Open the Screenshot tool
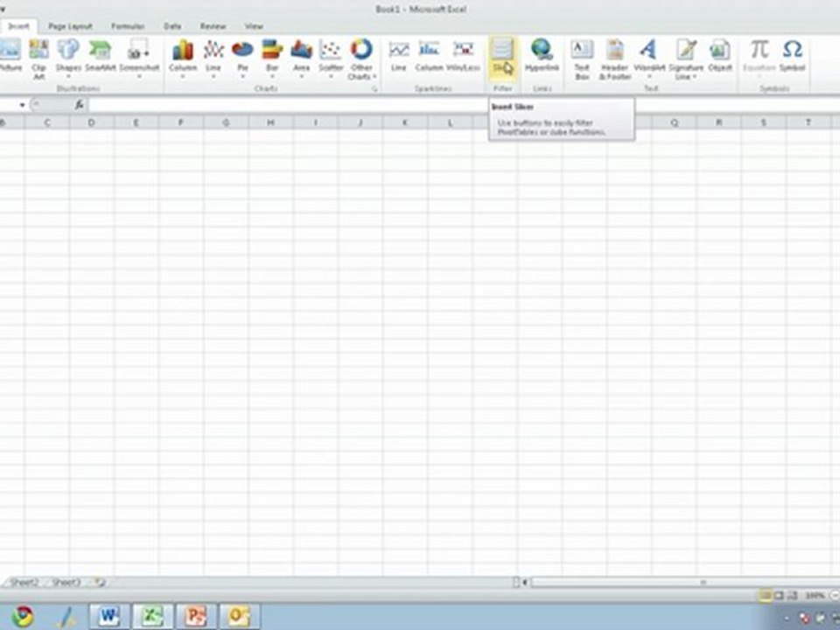 pos(139,58)
